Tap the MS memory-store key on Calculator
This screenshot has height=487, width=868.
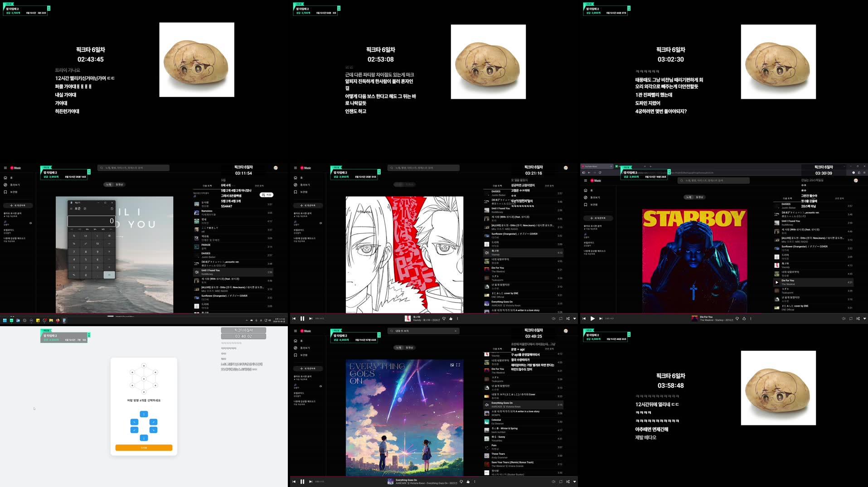[103, 229]
